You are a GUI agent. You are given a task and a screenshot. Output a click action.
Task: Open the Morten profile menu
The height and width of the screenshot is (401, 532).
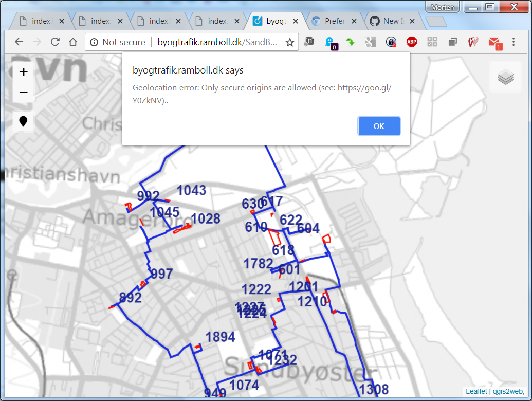tap(442, 7)
